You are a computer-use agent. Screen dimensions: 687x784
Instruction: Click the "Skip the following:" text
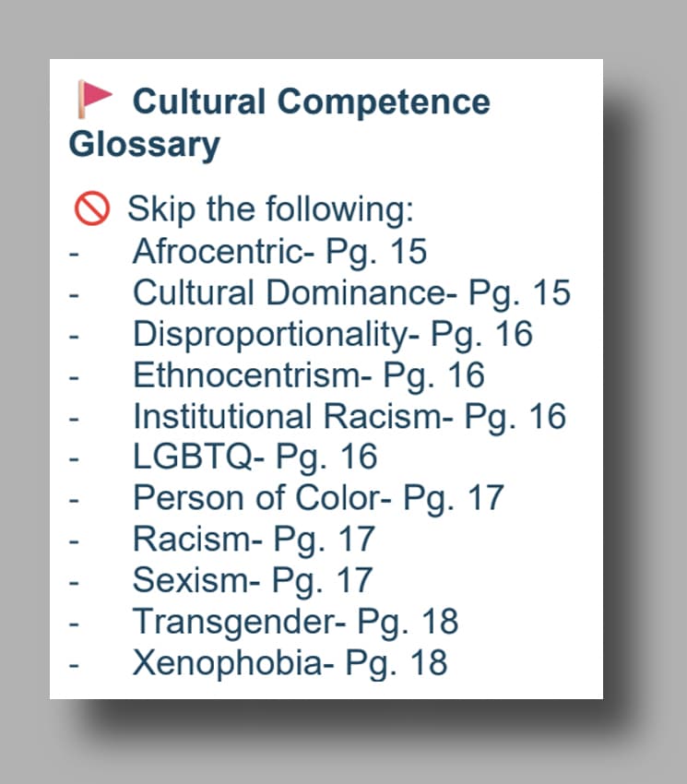point(270,209)
